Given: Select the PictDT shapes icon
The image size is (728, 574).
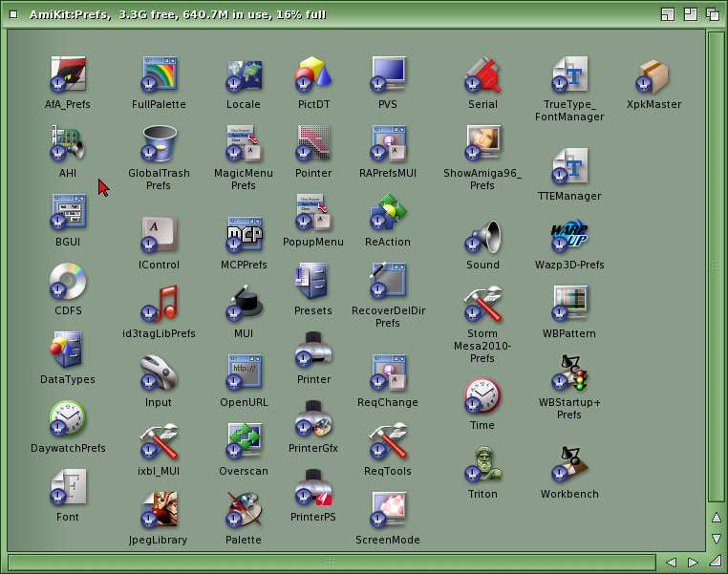Looking at the screenshot, I should tap(313, 74).
